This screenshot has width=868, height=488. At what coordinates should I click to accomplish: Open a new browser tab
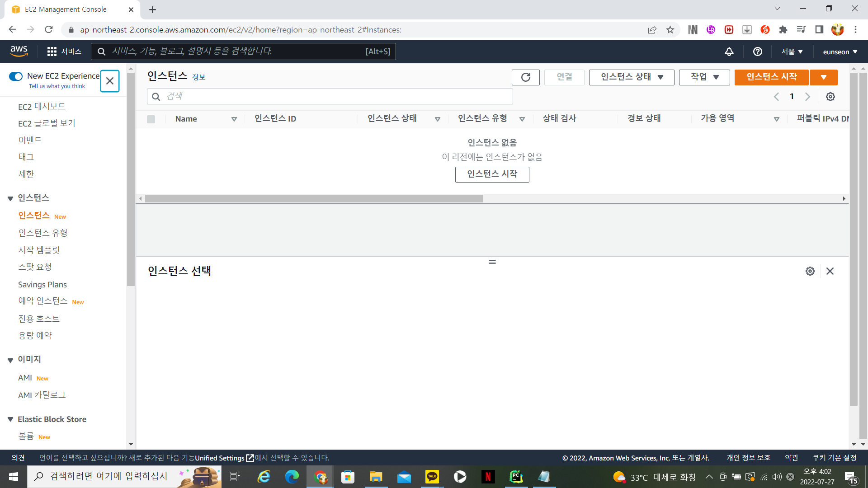pyautogui.click(x=152, y=9)
